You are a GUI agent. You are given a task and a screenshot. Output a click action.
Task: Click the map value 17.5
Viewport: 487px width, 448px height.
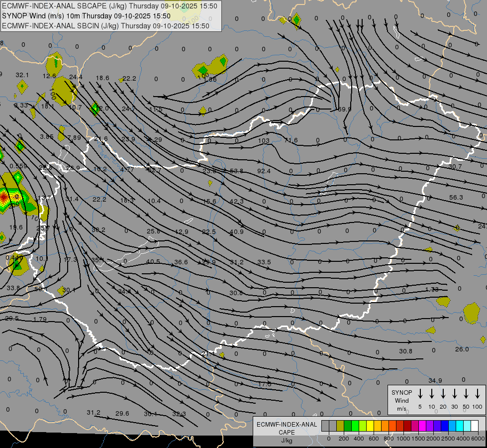[x=265, y=384]
